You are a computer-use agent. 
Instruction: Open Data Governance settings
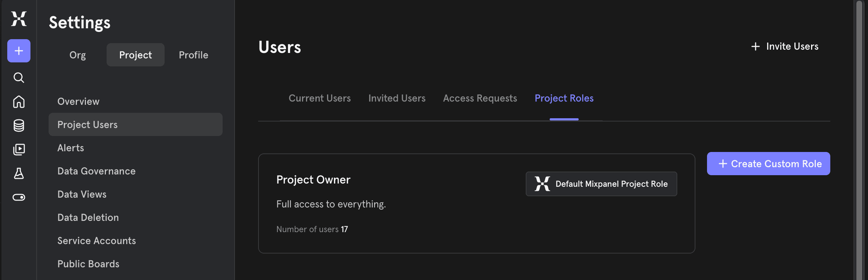coord(96,171)
